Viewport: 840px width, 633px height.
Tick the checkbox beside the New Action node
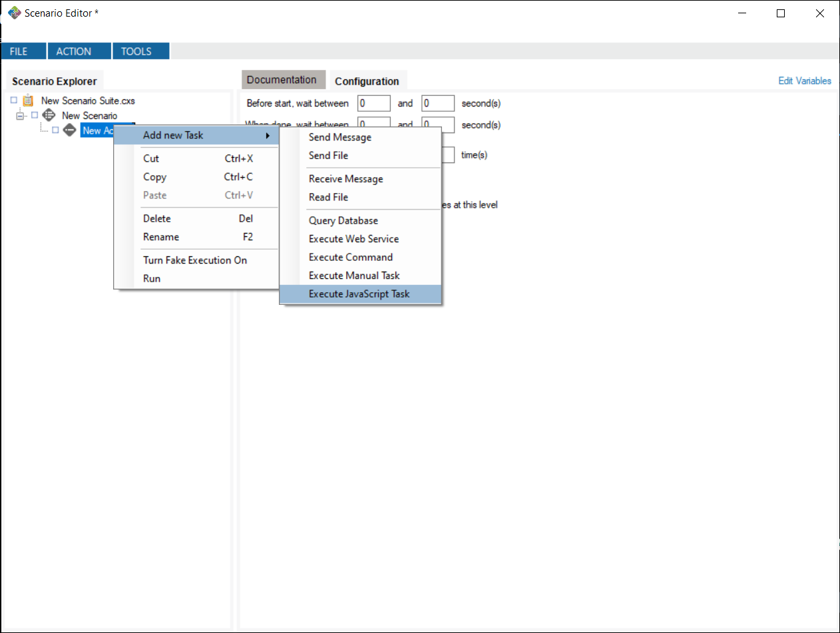click(x=55, y=130)
